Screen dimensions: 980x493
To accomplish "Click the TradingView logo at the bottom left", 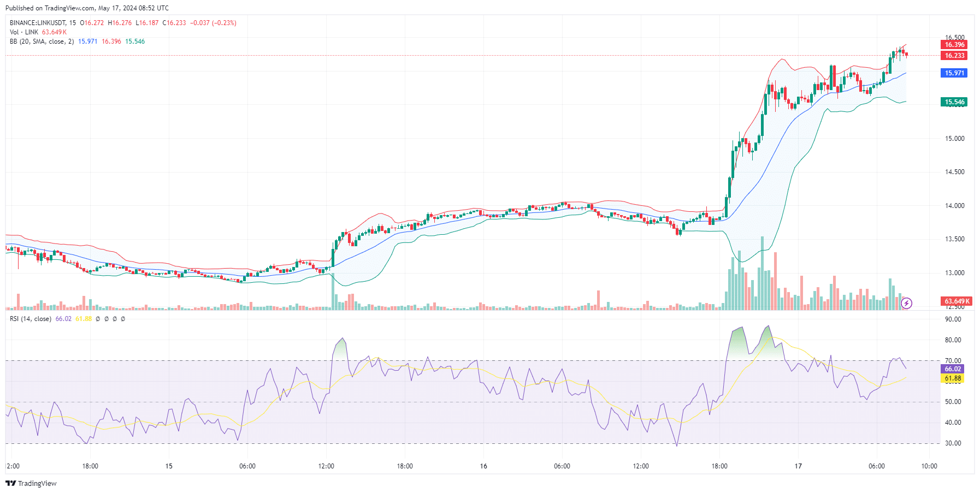I will pos(31,483).
